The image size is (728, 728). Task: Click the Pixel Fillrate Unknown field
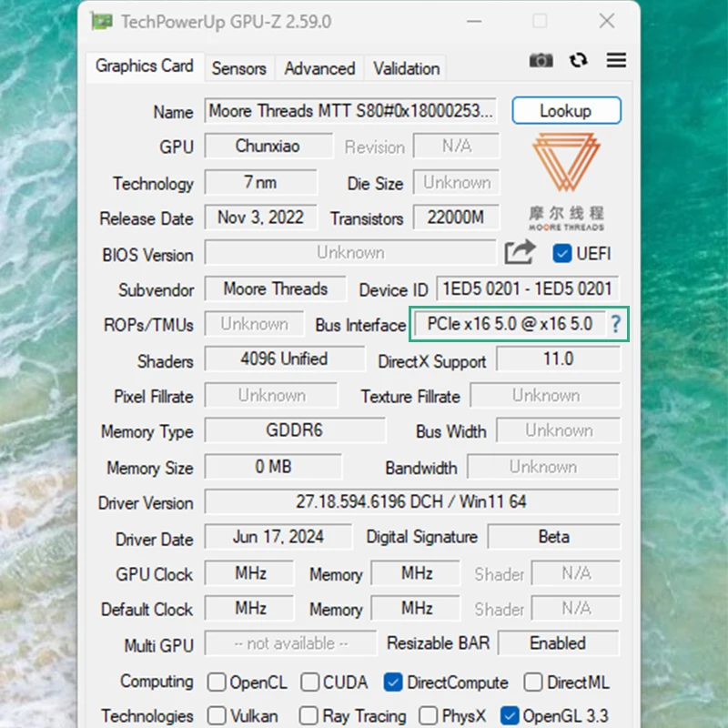coord(271,395)
